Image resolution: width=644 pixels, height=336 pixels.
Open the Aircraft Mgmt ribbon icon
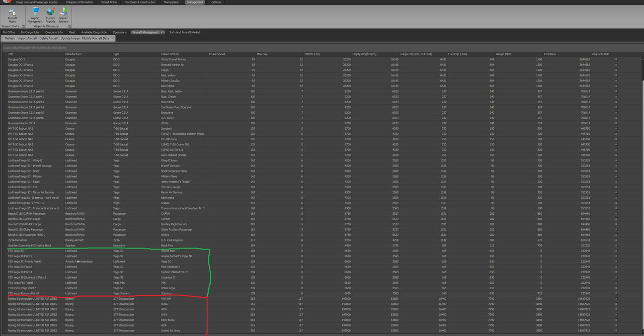[x=12, y=15]
